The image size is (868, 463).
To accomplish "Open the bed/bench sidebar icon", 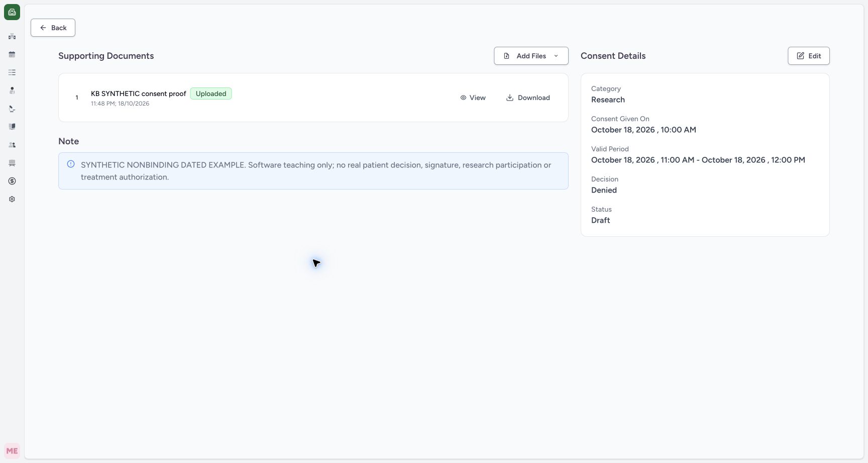I will pos(12,163).
